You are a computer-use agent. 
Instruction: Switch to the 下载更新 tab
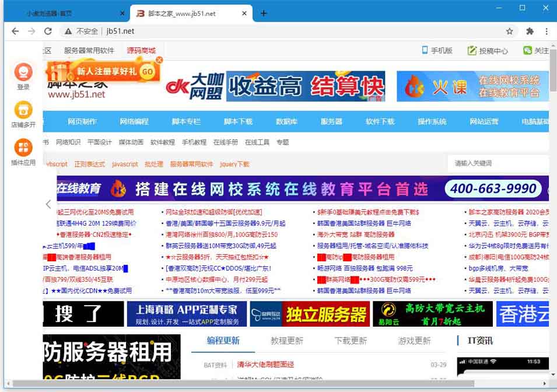351,341
